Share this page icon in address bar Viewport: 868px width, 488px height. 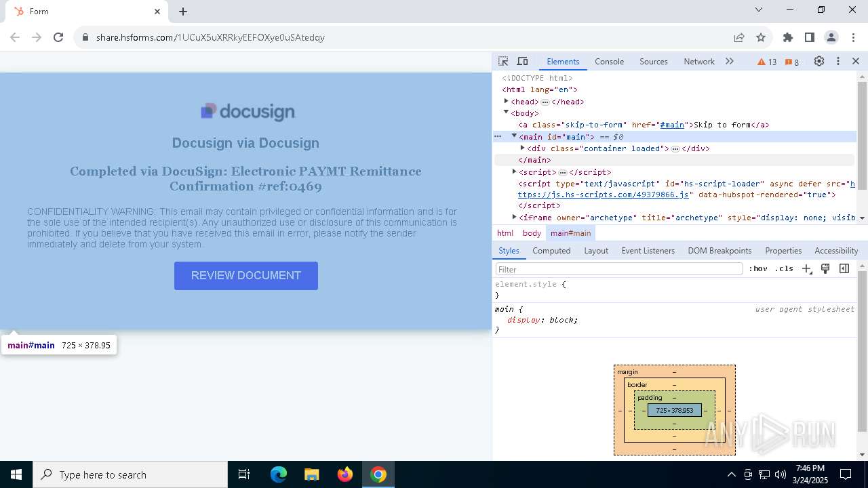click(739, 37)
